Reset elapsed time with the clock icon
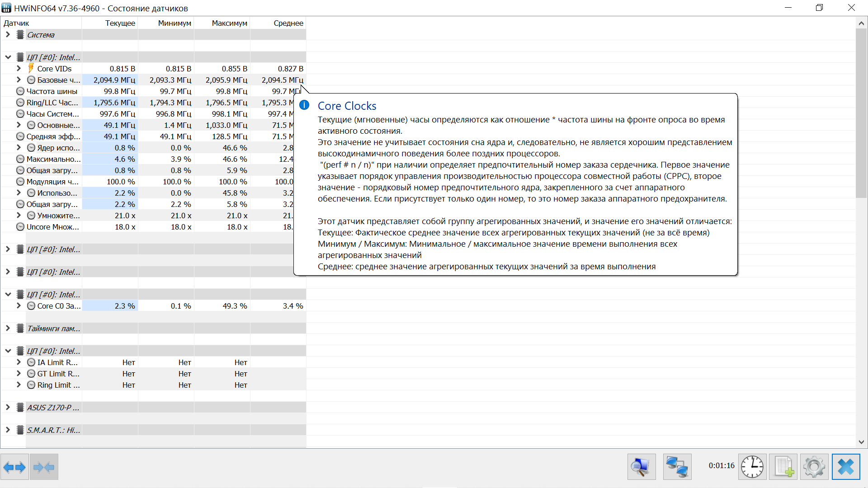868x488 pixels. 752,467
